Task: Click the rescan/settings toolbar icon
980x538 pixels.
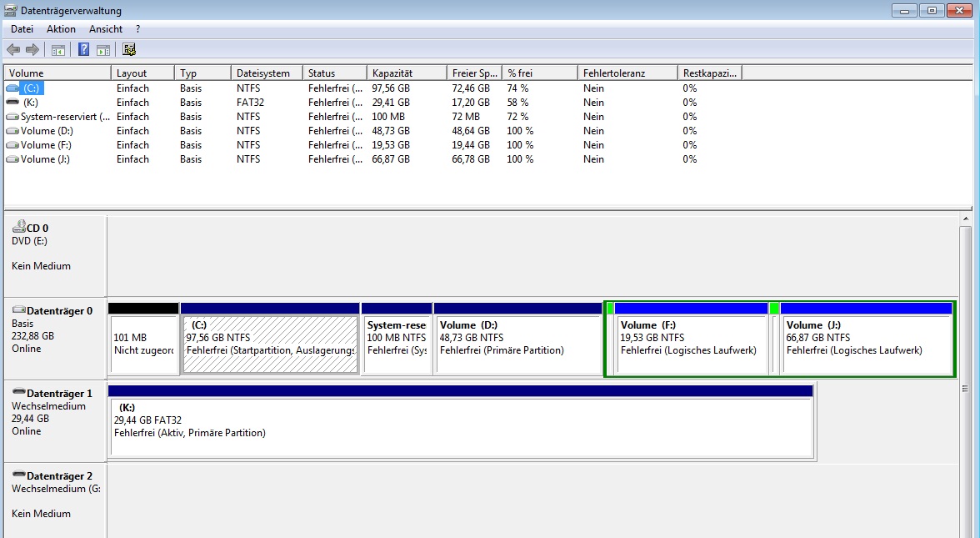Action: (x=129, y=50)
